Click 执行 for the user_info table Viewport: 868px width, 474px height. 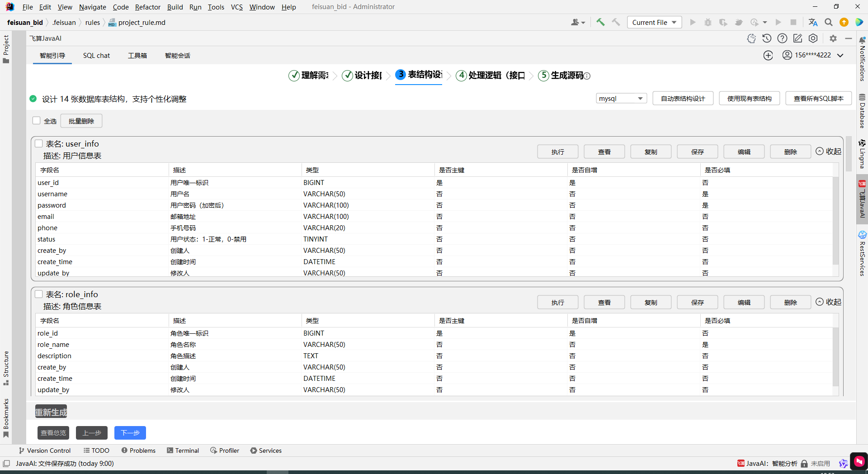click(x=558, y=152)
